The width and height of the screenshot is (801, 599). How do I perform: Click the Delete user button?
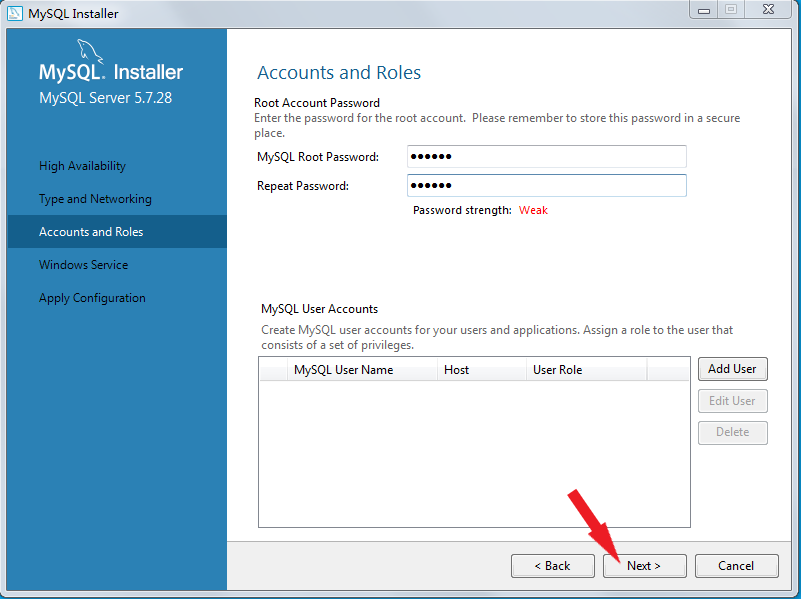click(x=733, y=433)
